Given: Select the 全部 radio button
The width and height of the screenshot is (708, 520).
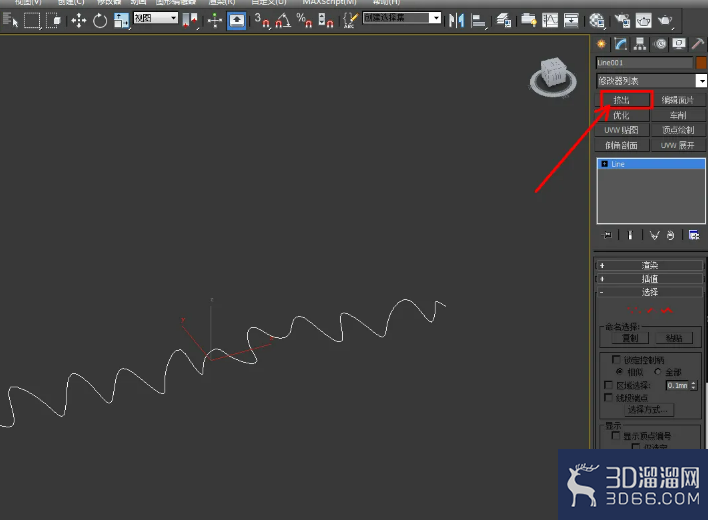Looking at the screenshot, I should click(x=657, y=371).
